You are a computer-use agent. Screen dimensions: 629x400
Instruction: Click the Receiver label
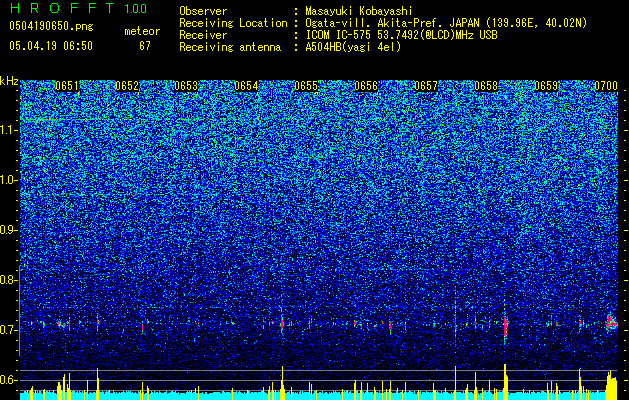(203, 35)
